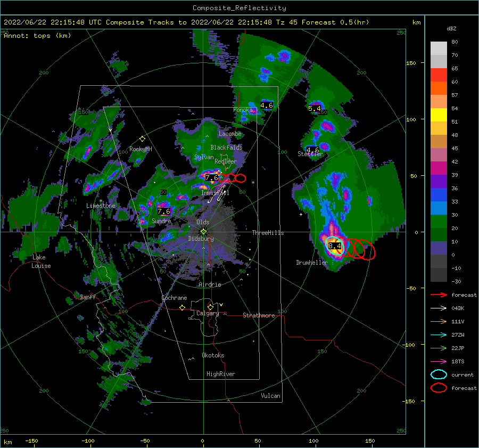Click the Sundre label
This screenshot has width=479, height=448.
click(161, 221)
